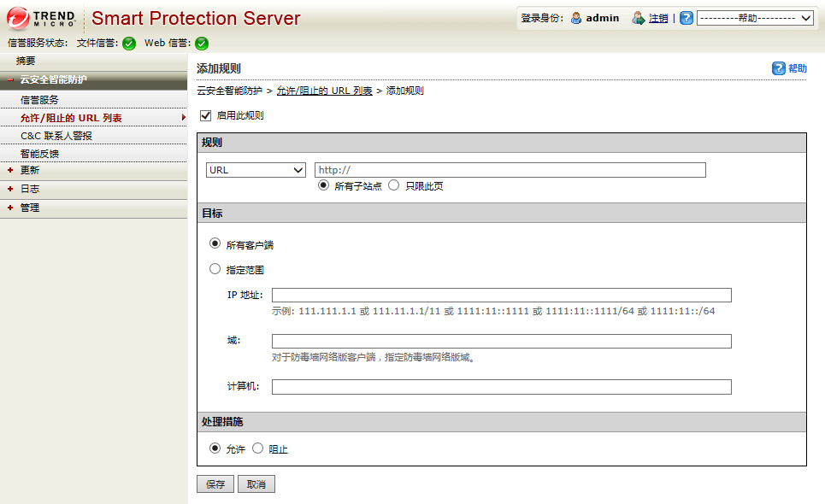Click the file reputation green check icon
825x504 pixels.
point(129,44)
